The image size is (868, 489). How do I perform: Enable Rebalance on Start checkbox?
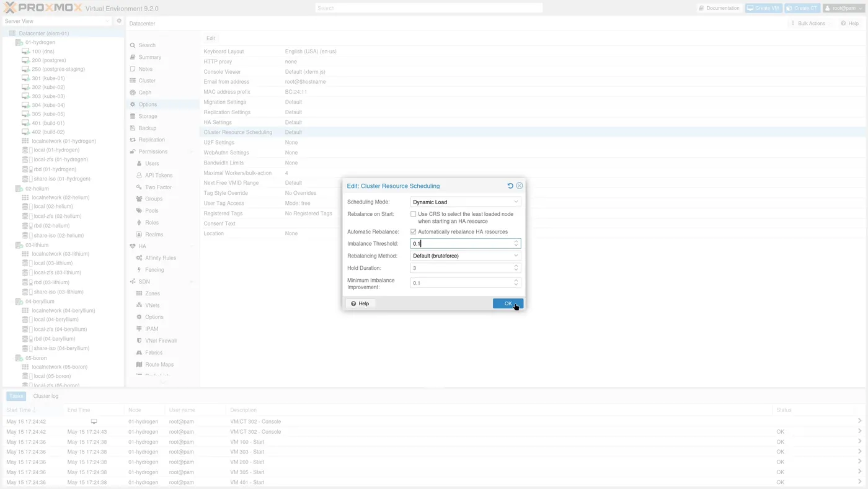414,214
